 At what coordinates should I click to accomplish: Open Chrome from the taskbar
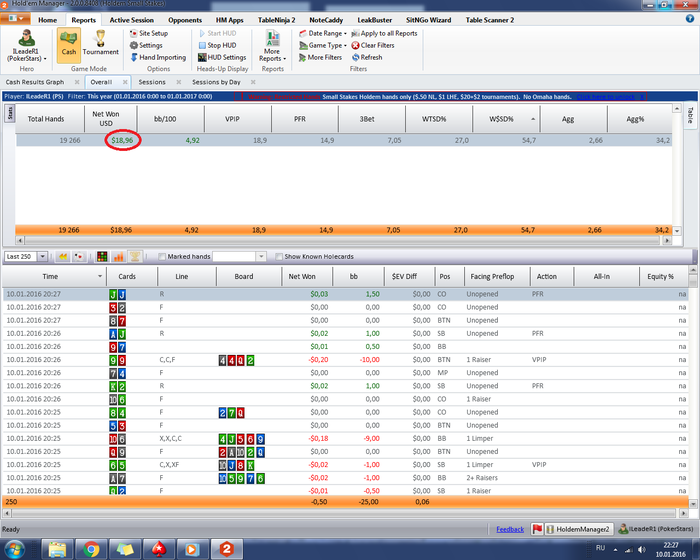click(91, 549)
